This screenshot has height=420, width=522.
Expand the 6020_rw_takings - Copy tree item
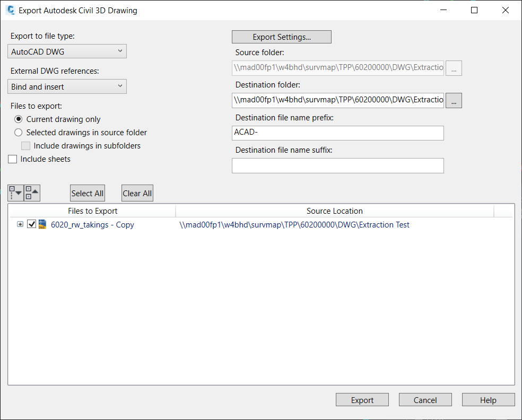[x=20, y=224]
